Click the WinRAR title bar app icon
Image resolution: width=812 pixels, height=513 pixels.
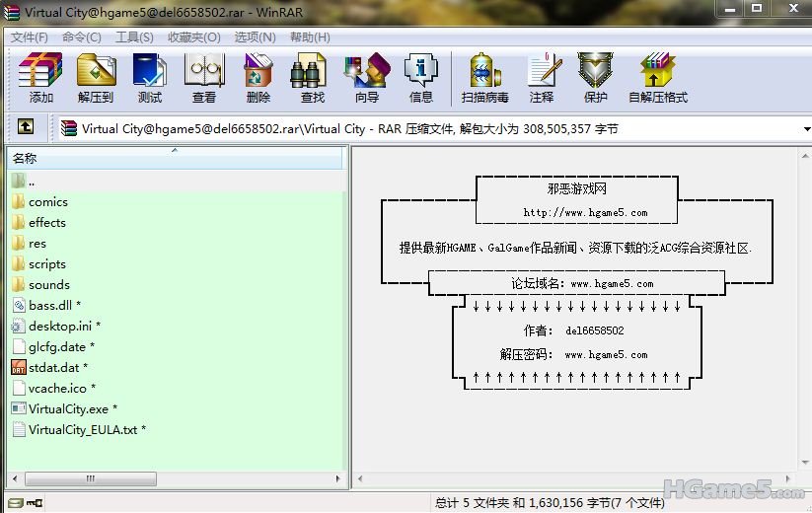[x=12, y=12]
